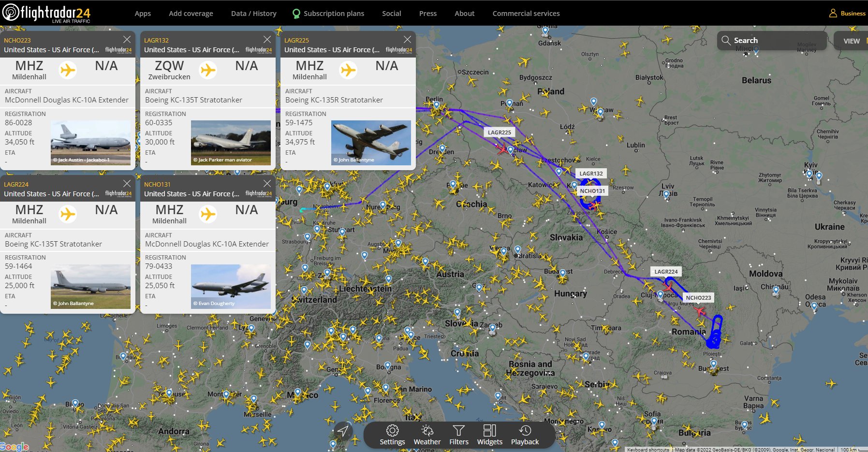Open the Social menu

[x=392, y=14]
